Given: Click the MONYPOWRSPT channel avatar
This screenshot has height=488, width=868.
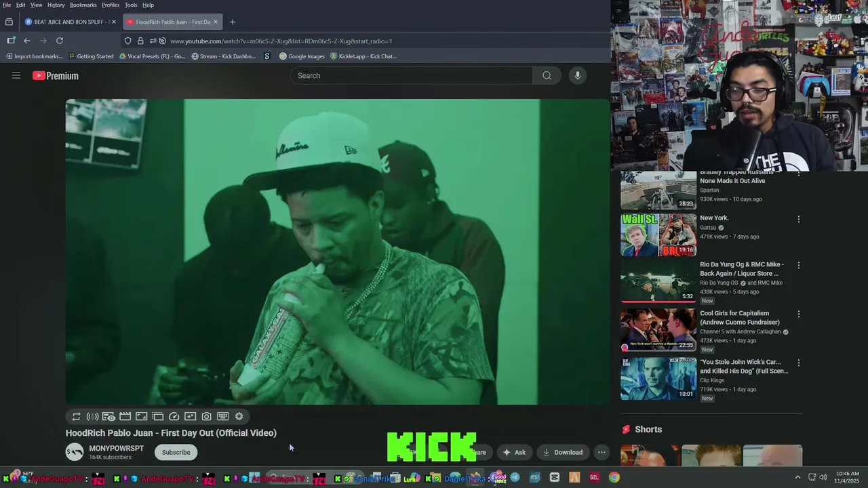Looking at the screenshot, I should pyautogui.click(x=75, y=452).
